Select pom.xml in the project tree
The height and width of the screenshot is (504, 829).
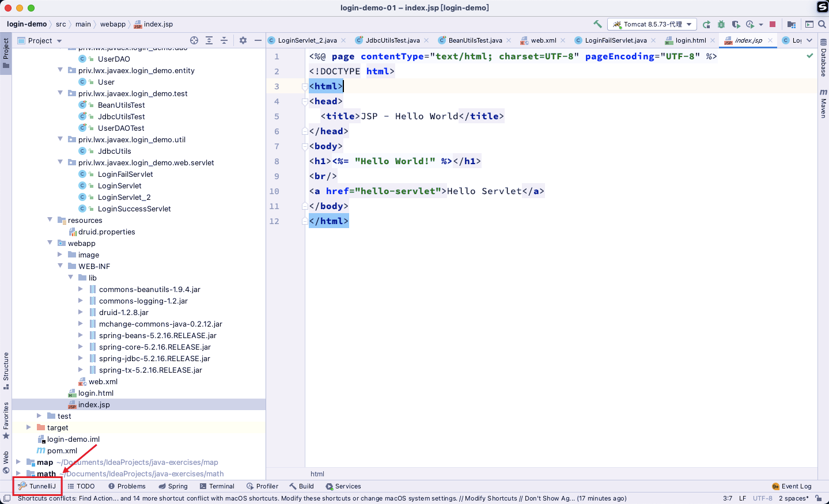(62, 450)
